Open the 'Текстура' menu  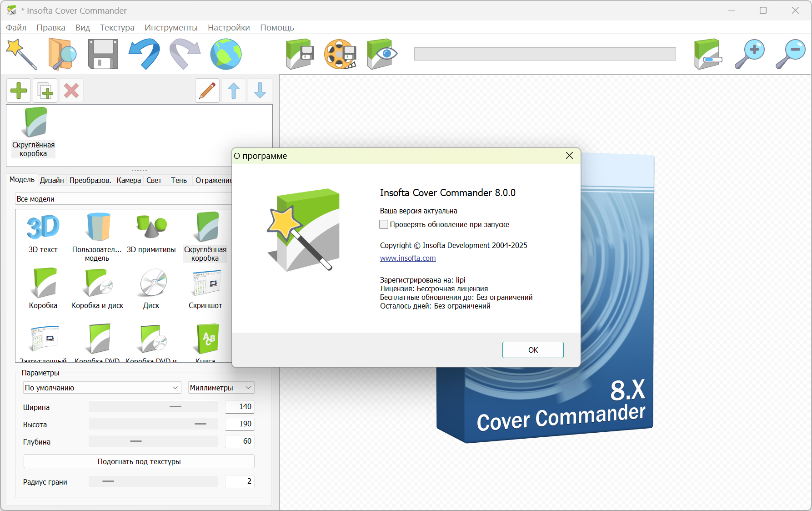pyautogui.click(x=117, y=28)
